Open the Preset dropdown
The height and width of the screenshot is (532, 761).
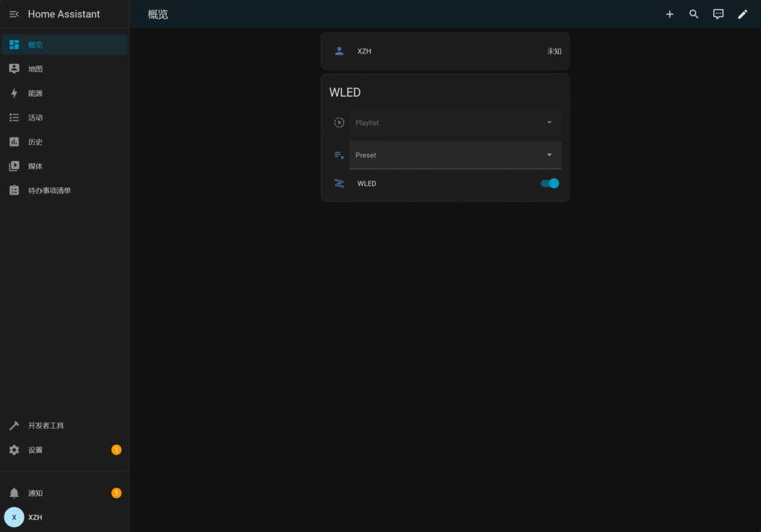click(x=455, y=155)
